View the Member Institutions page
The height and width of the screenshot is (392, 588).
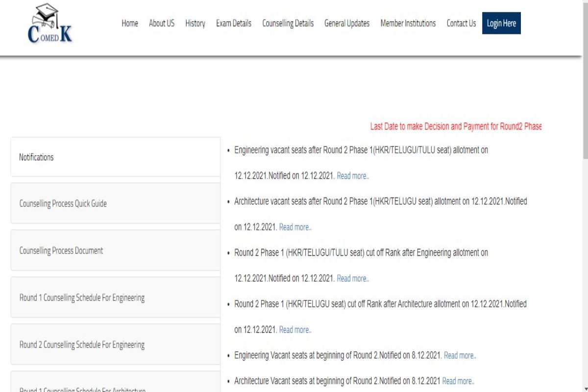click(407, 23)
